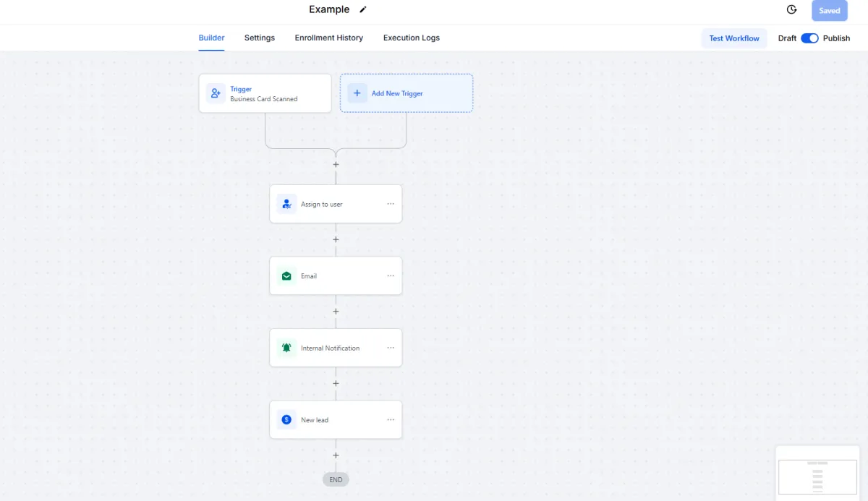The height and width of the screenshot is (501, 868).
Task: Toggle the Draft/Publish switch
Action: [809, 38]
